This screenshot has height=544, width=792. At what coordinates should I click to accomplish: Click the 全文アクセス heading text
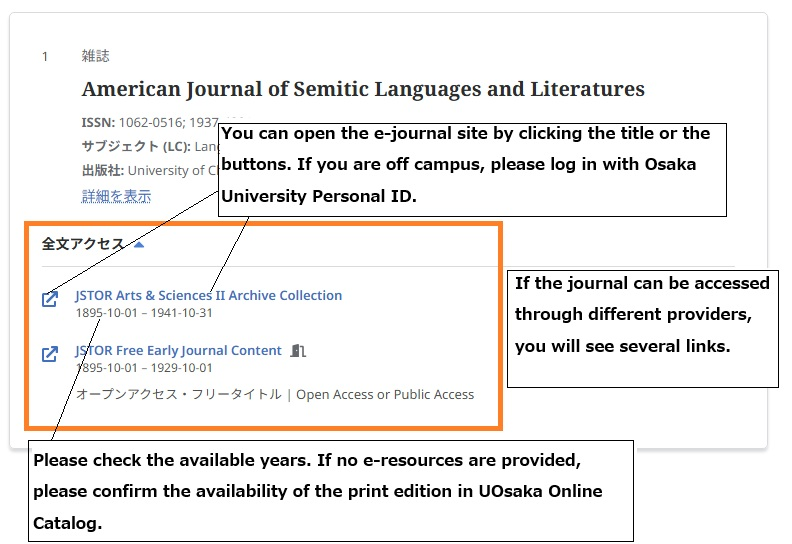click(83, 244)
